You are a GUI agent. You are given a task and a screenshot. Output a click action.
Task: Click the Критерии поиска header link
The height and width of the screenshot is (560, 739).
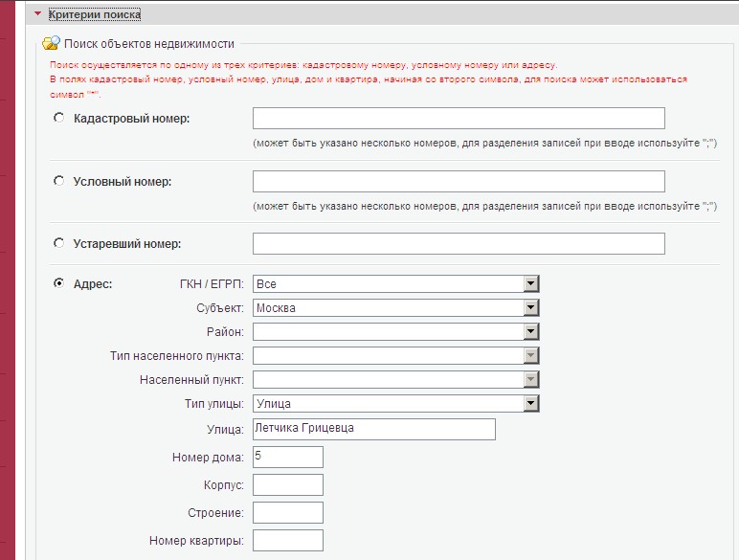95,14
